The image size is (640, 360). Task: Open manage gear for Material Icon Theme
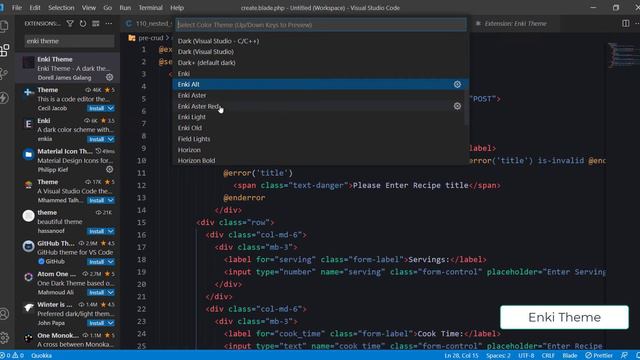click(109, 169)
